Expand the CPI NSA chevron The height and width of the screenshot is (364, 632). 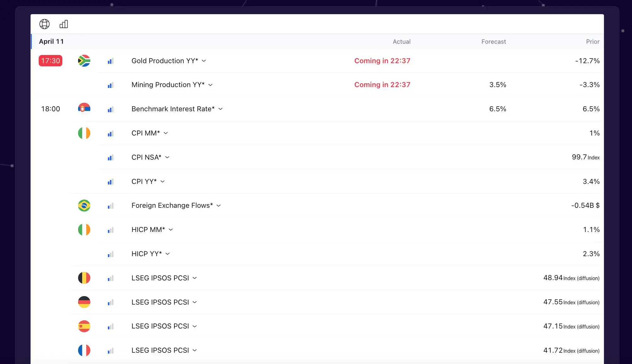(167, 157)
